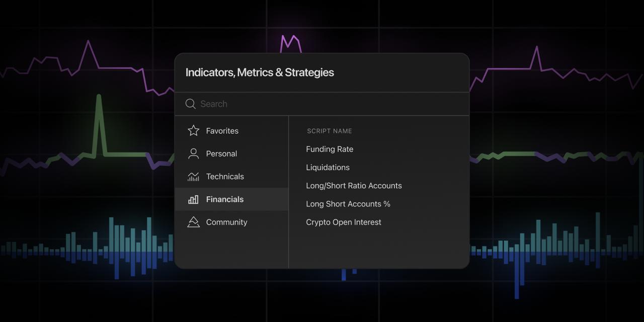The height and width of the screenshot is (322, 644).
Task: Choose Long/Short Ratio Accounts script
Action: click(x=354, y=186)
